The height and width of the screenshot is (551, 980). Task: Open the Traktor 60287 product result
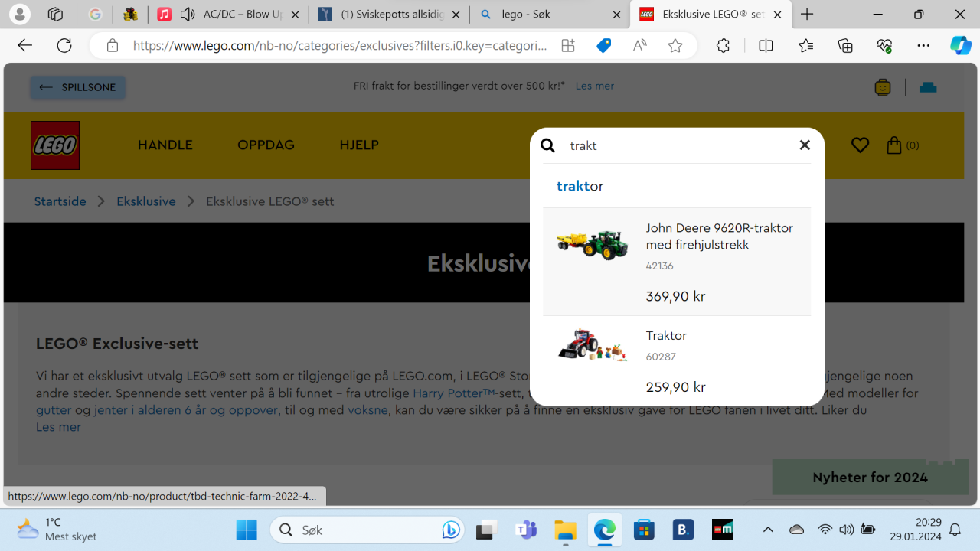click(677, 360)
